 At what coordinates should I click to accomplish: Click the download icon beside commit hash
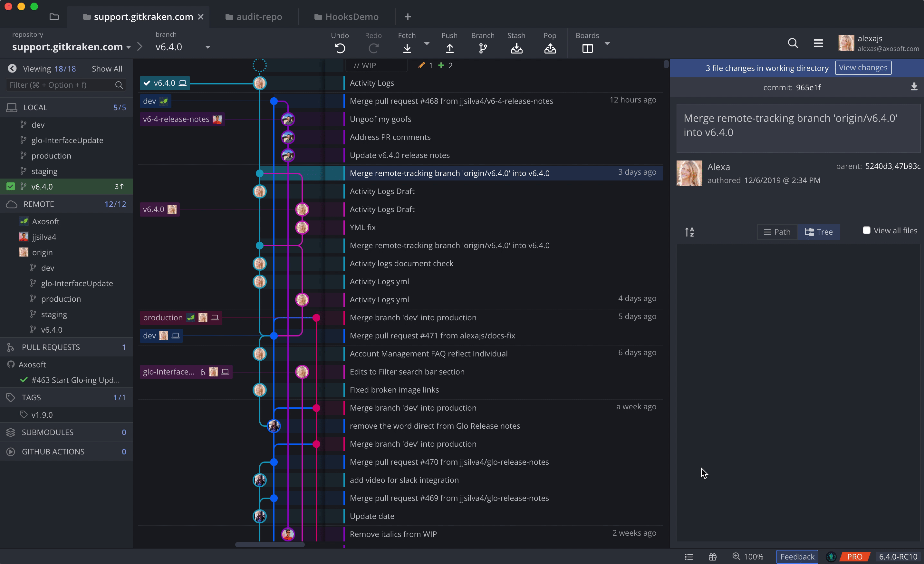click(x=914, y=87)
